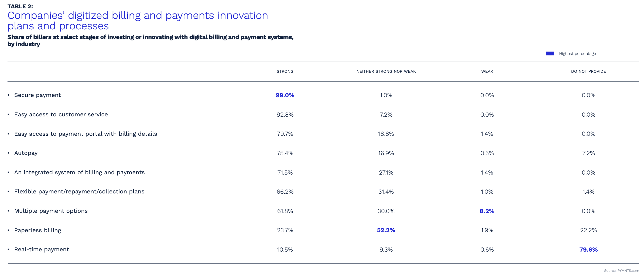Click the Real-time payment row label
Screen dimensions: 644x278
[42, 249]
